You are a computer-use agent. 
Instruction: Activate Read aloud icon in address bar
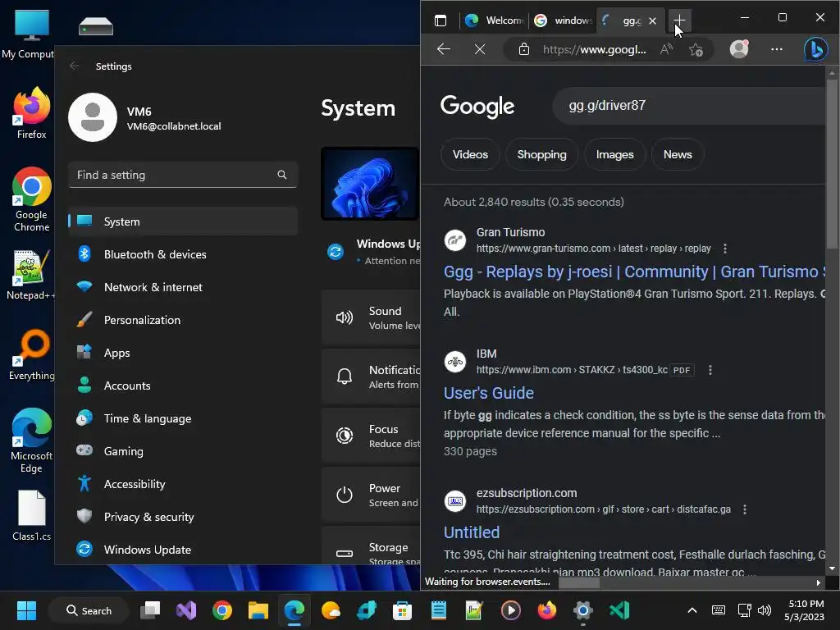click(666, 49)
